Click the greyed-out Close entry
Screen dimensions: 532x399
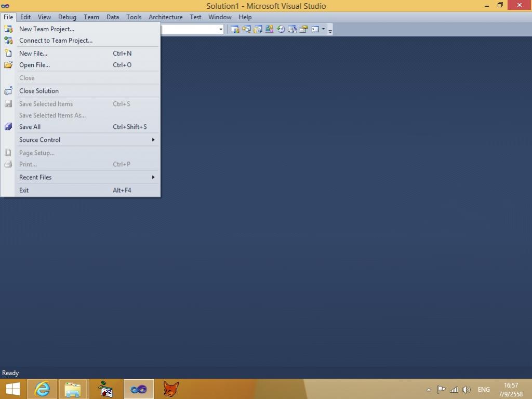81,78
